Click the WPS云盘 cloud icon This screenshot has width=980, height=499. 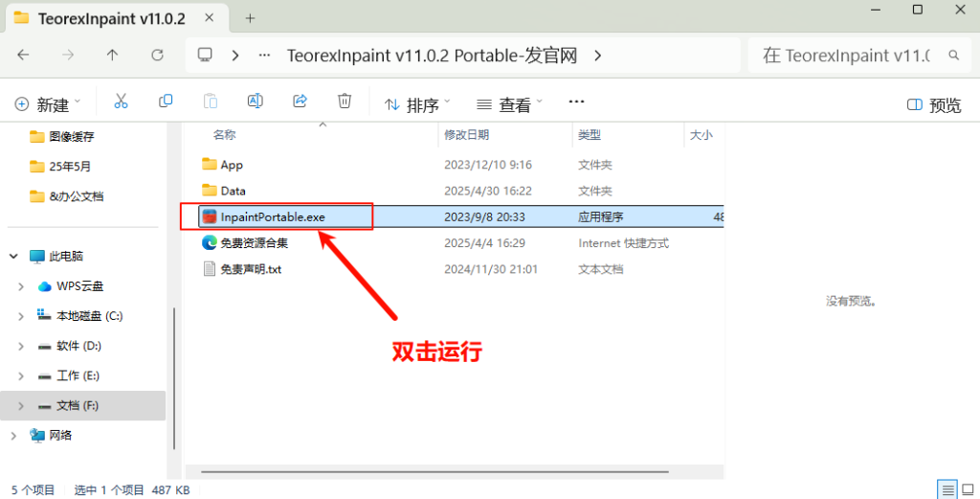(44, 286)
